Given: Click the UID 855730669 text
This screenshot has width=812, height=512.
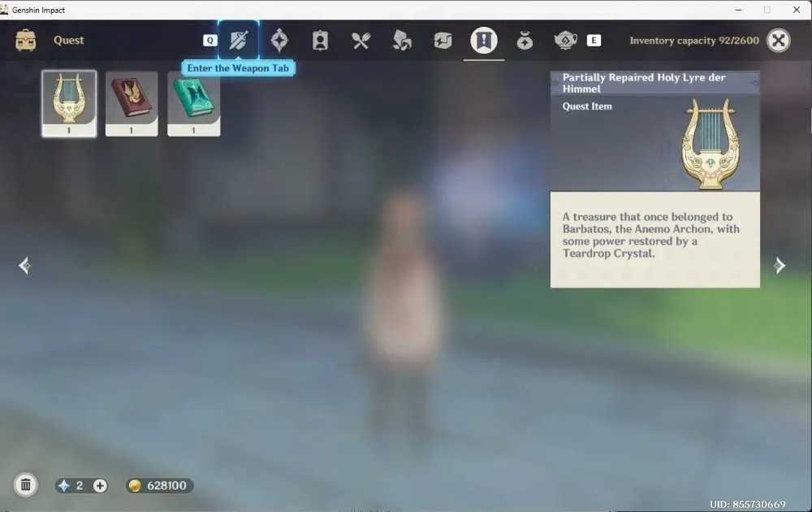Looking at the screenshot, I should [747, 504].
